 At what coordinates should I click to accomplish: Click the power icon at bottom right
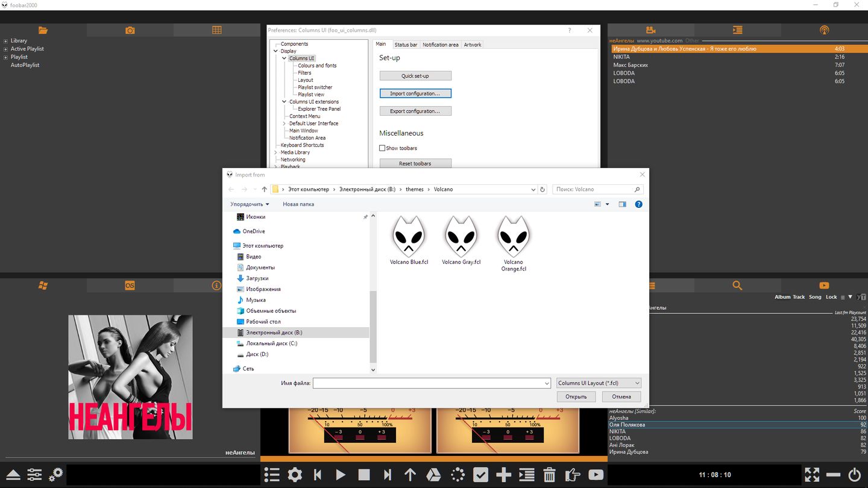point(854,475)
